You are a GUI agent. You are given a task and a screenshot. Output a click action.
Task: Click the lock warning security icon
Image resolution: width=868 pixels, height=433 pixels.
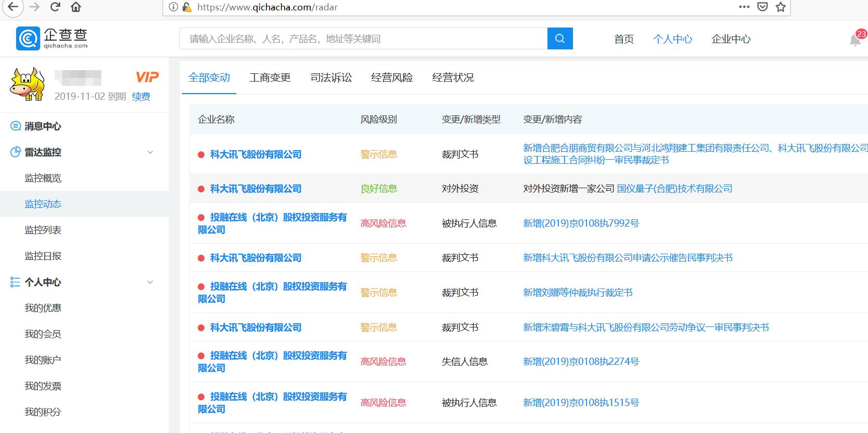pos(186,7)
